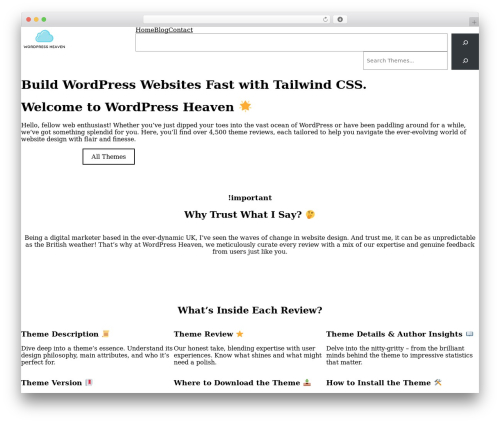Click the Search Themes... input field
Screen dimensions: 500x423
405,61
